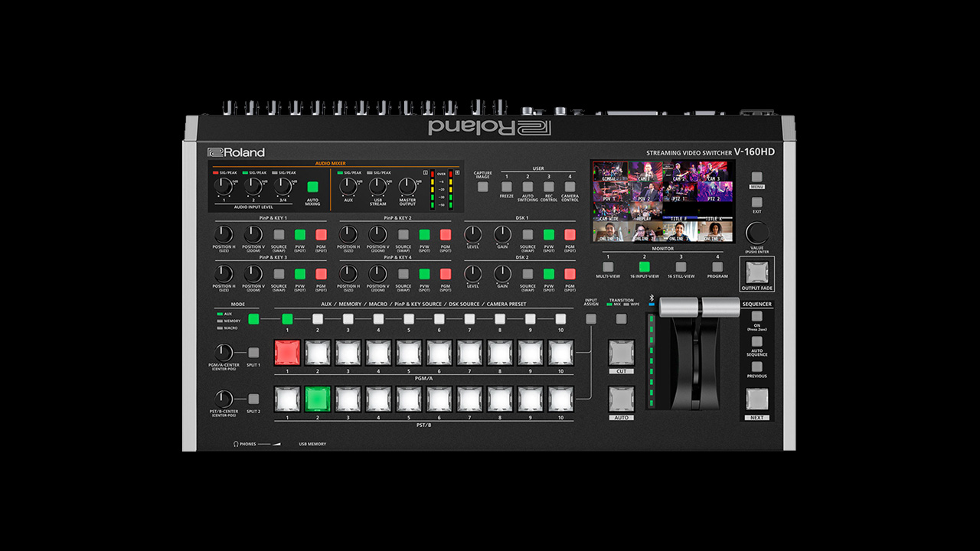Toggle PinP & KEY 1 PGM button
Viewport: 980px width, 551px height.
click(321, 235)
